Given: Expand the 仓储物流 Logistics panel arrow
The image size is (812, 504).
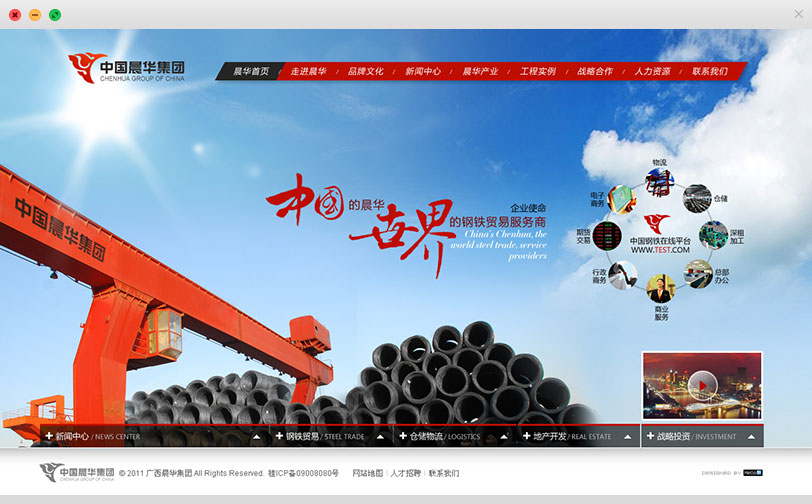Looking at the screenshot, I should coord(504,437).
